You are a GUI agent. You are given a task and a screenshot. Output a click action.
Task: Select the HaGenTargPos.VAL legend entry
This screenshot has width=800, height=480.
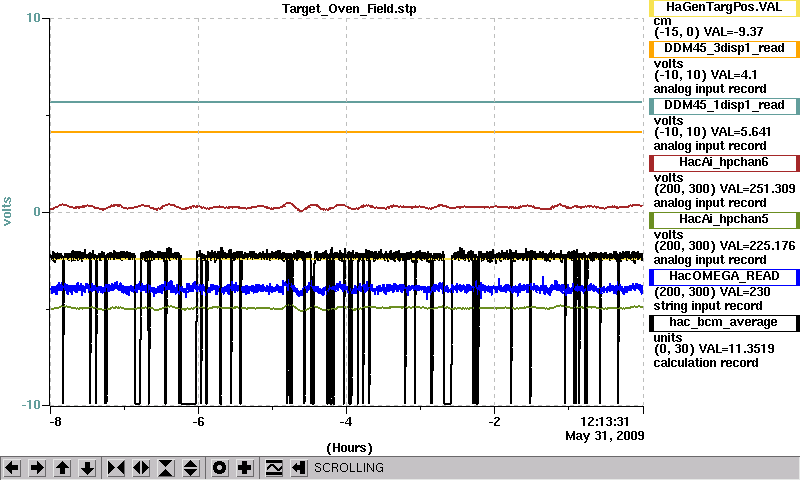(724, 8)
